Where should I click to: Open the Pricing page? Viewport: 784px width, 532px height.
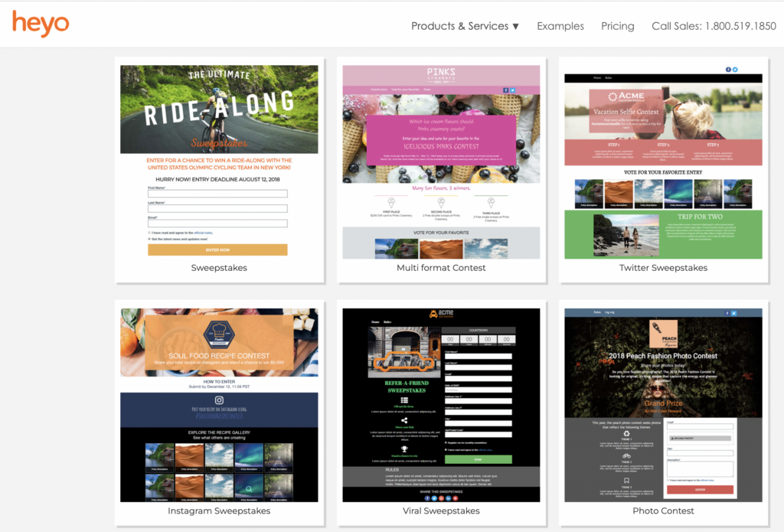(x=617, y=25)
